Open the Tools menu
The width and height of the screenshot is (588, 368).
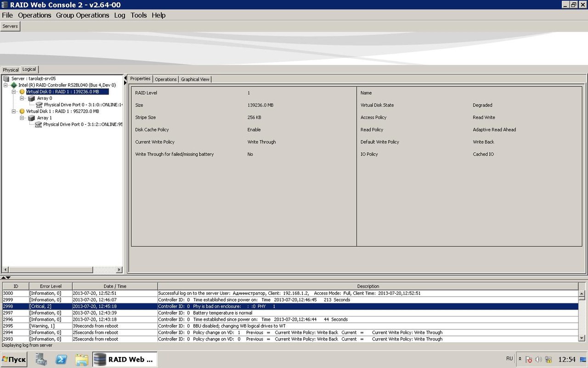pyautogui.click(x=139, y=15)
